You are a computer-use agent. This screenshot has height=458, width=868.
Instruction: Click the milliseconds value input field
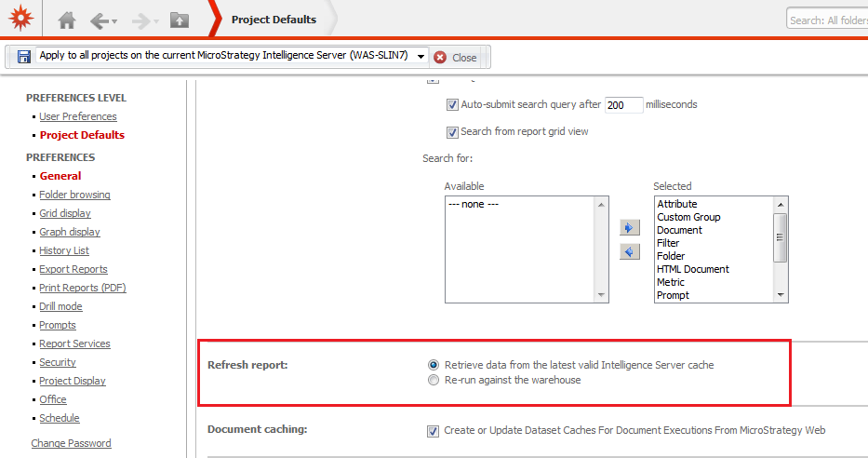click(624, 104)
